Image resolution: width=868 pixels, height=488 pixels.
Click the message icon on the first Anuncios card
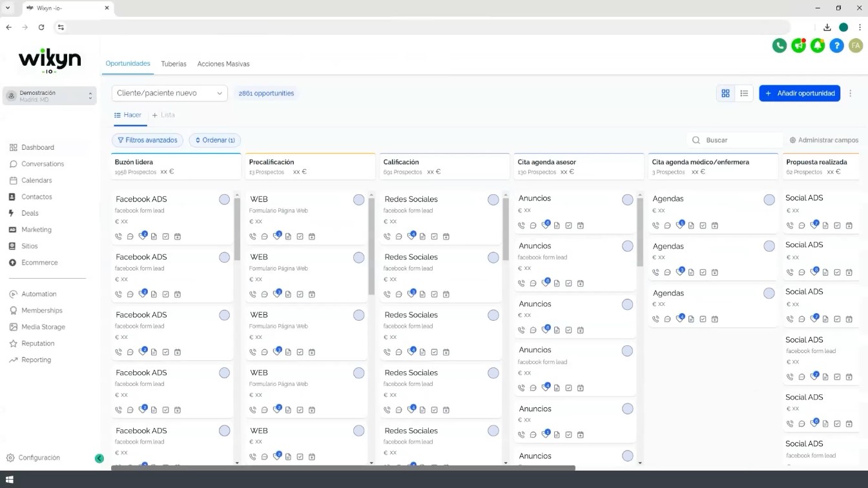533,225
